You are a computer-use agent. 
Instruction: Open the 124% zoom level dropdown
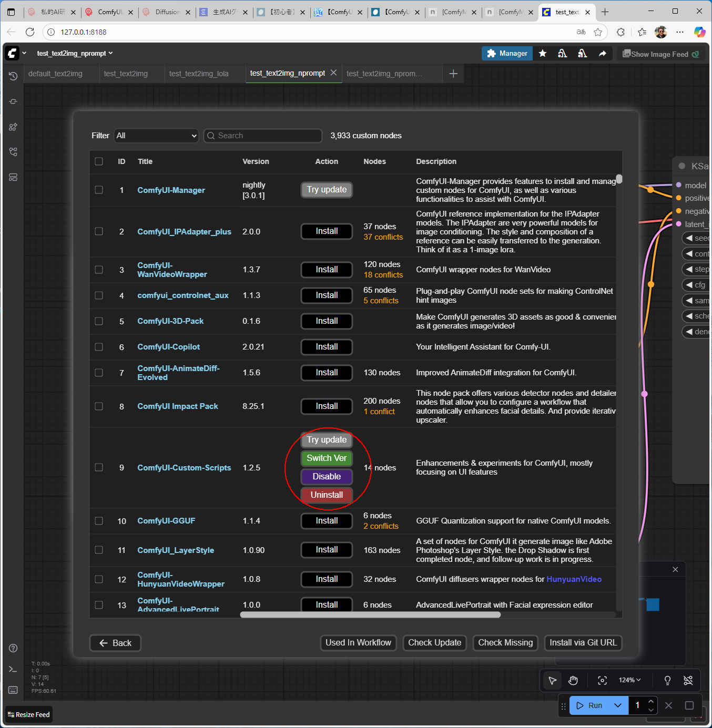(x=629, y=680)
